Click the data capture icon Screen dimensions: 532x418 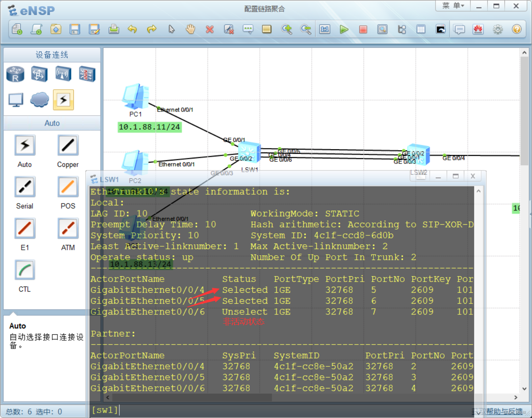pyautogui.click(x=382, y=30)
